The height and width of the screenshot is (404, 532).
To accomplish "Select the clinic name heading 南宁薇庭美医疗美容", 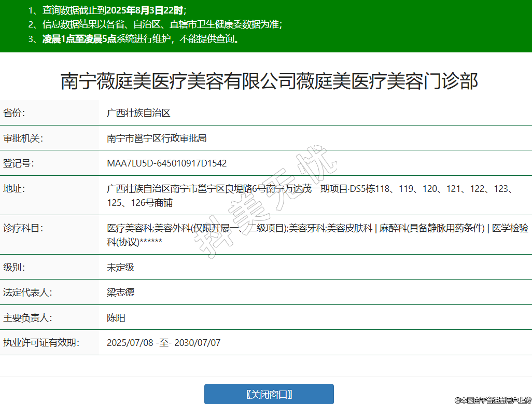I will [269, 81].
